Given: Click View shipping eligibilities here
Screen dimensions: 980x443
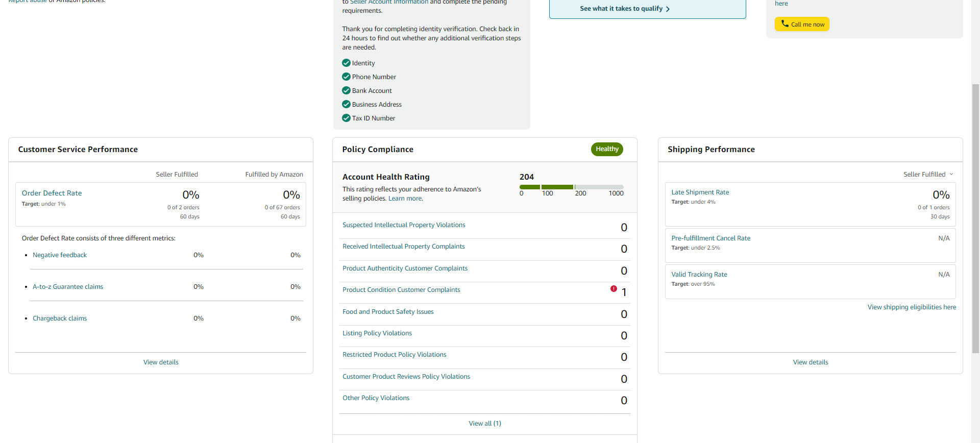Looking at the screenshot, I should (912, 307).
